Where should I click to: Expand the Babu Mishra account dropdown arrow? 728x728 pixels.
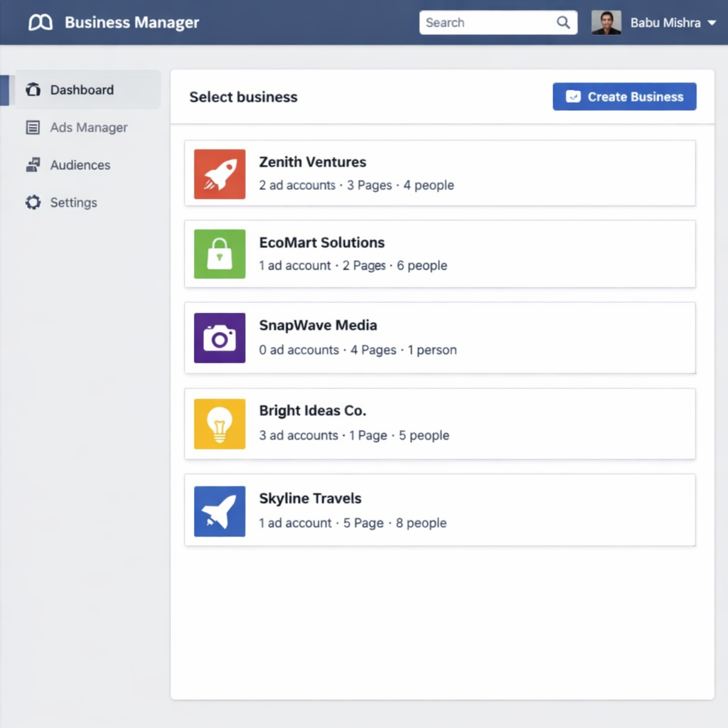coord(712,23)
